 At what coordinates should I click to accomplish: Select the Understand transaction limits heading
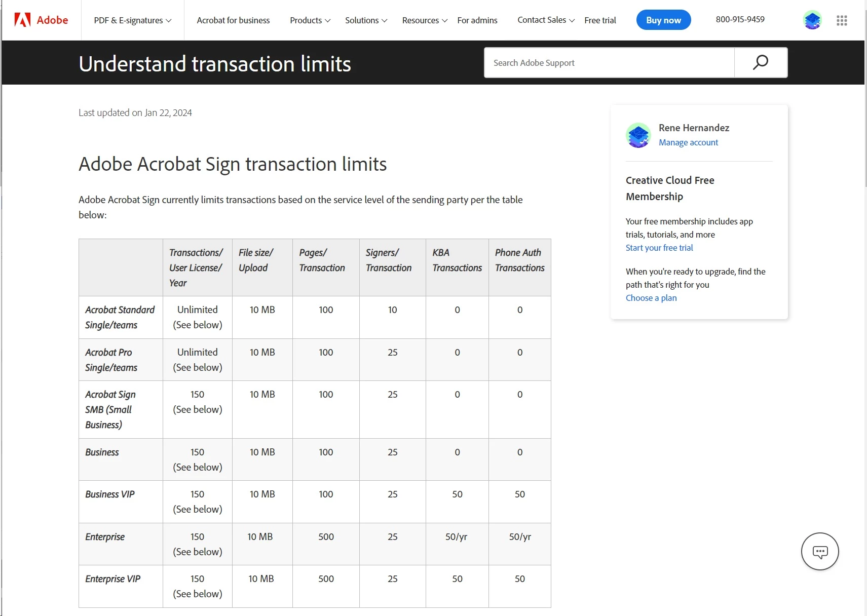[x=215, y=64]
